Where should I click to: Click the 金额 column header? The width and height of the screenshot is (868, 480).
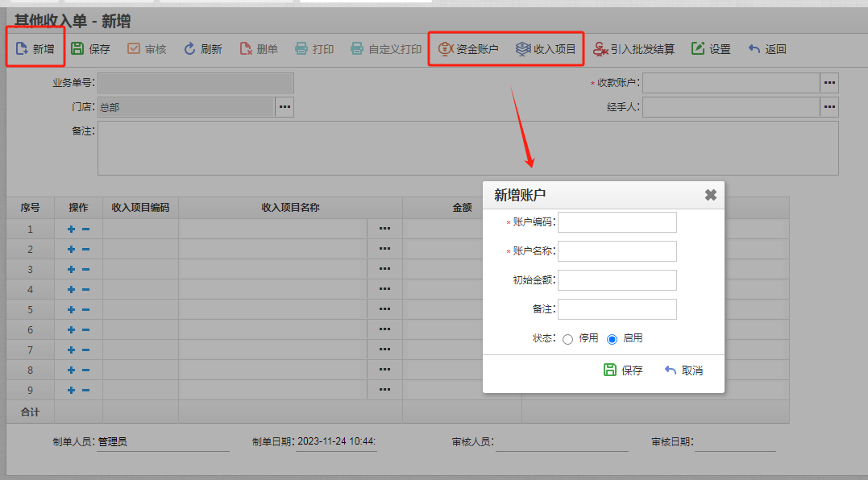[463, 207]
